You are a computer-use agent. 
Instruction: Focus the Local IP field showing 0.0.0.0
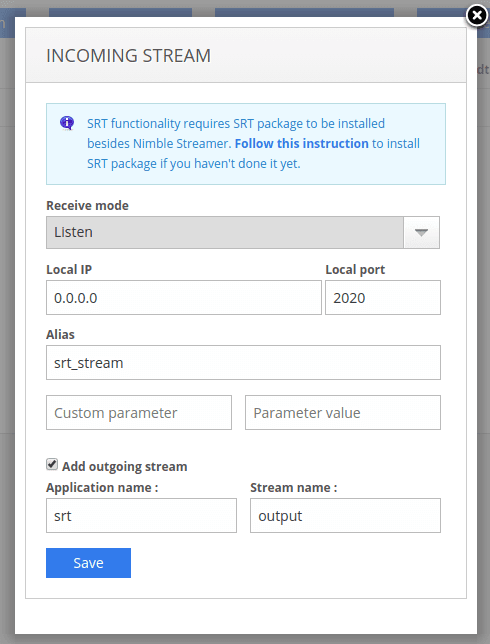[184, 298]
